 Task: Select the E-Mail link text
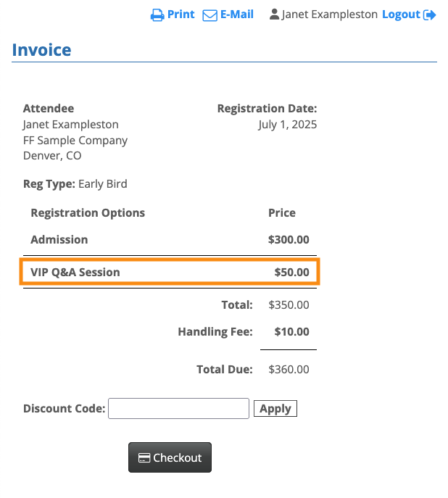click(x=237, y=14)
